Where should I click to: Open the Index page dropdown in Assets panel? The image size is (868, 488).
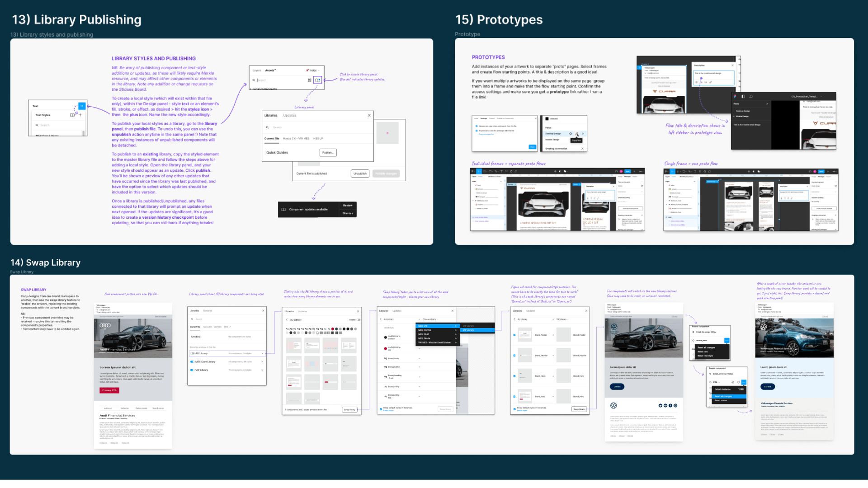[x=312, y=70]
